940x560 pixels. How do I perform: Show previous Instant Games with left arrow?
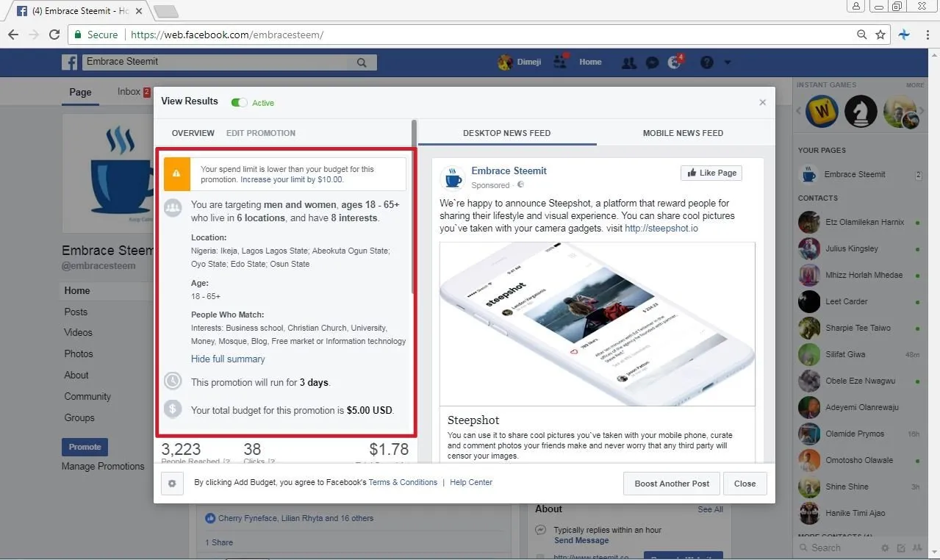click(800, 112)
